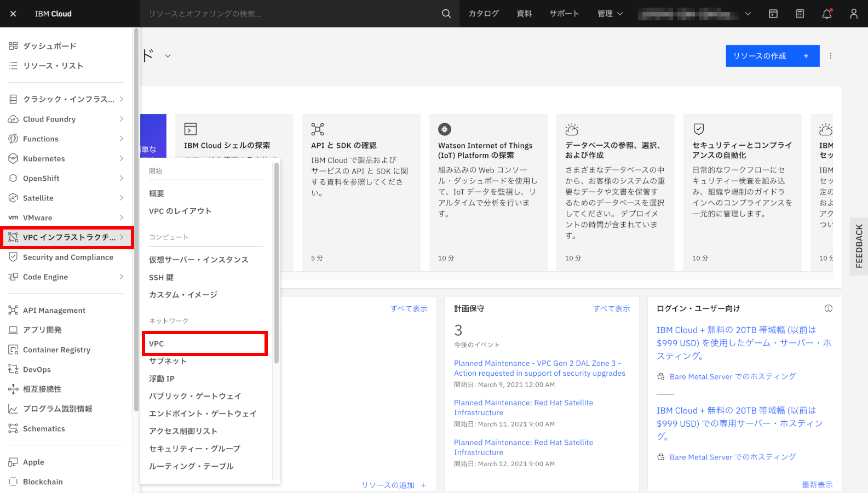Expand the Kubernetes submenu chevron
Image resolution: width=868 pixels, height=493 pixels.
(x=122, y=158)
